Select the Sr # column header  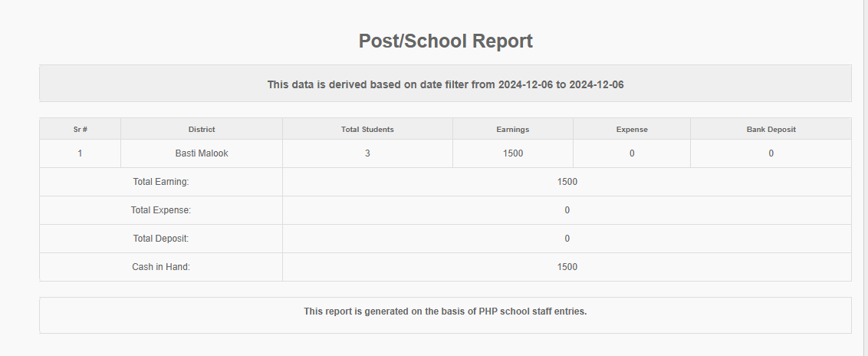[x=80, y=130]
